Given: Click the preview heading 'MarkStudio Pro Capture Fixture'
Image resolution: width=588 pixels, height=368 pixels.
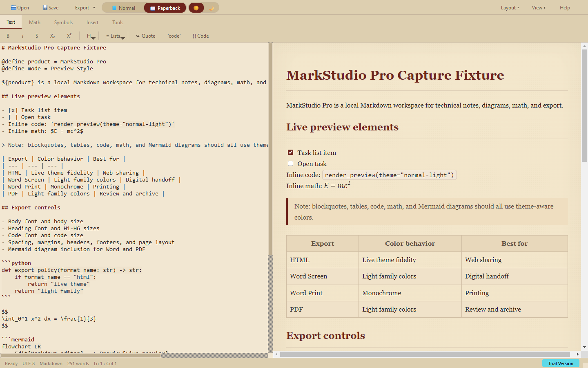Looking at the screenshot, I should [x=395, y=75].
